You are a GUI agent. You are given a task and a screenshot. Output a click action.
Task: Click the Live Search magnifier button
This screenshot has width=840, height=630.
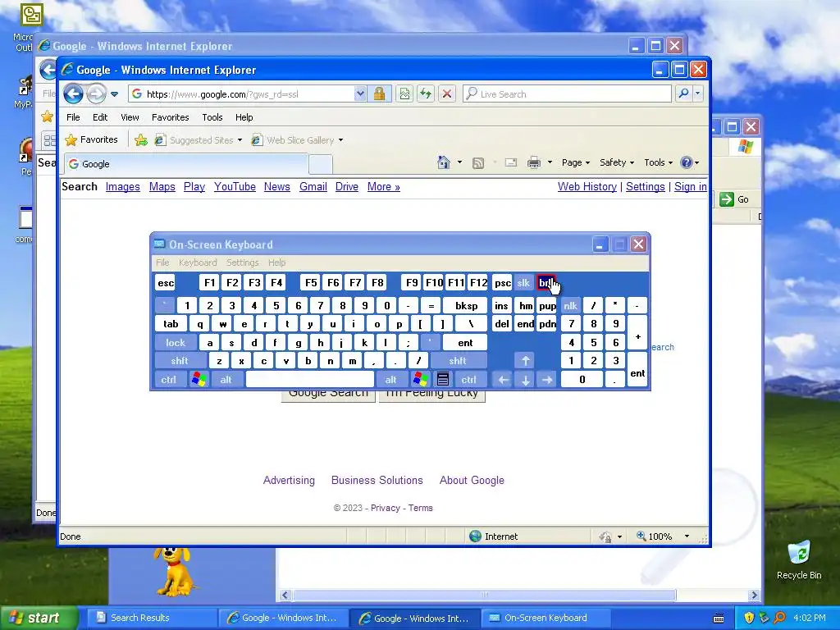(x=683, y=94)
